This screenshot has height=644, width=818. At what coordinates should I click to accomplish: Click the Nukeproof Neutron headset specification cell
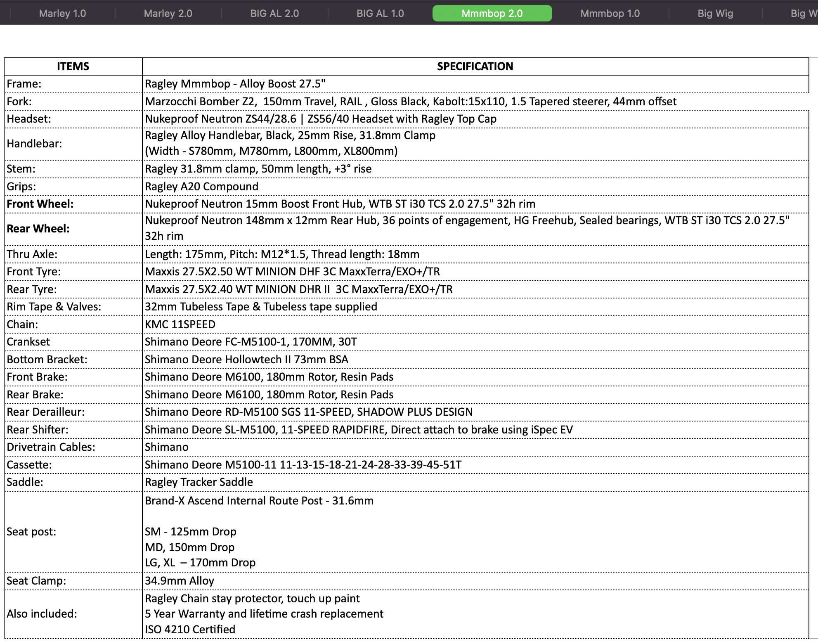tap(321, 119)
